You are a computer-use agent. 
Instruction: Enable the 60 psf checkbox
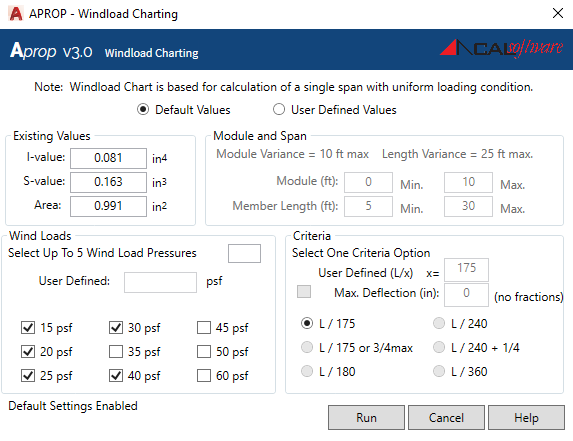pyautogui.click(x=204, y=376)
